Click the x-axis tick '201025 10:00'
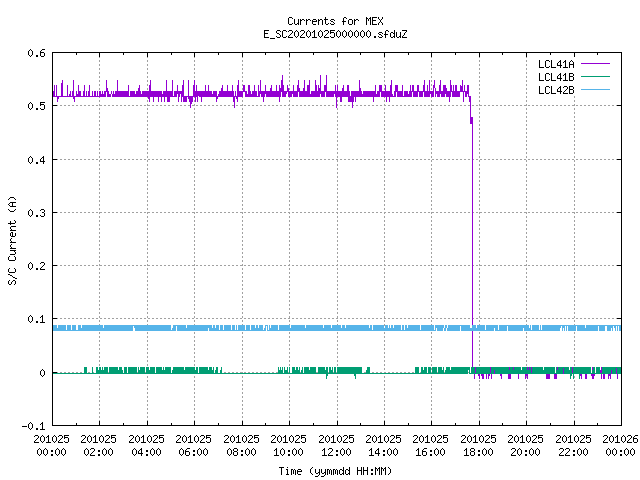640x480 pixels. (x=288, y=445)
